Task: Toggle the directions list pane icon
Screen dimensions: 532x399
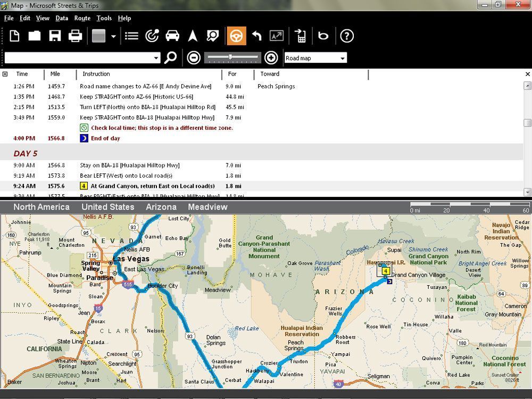Action: (131, 36)
